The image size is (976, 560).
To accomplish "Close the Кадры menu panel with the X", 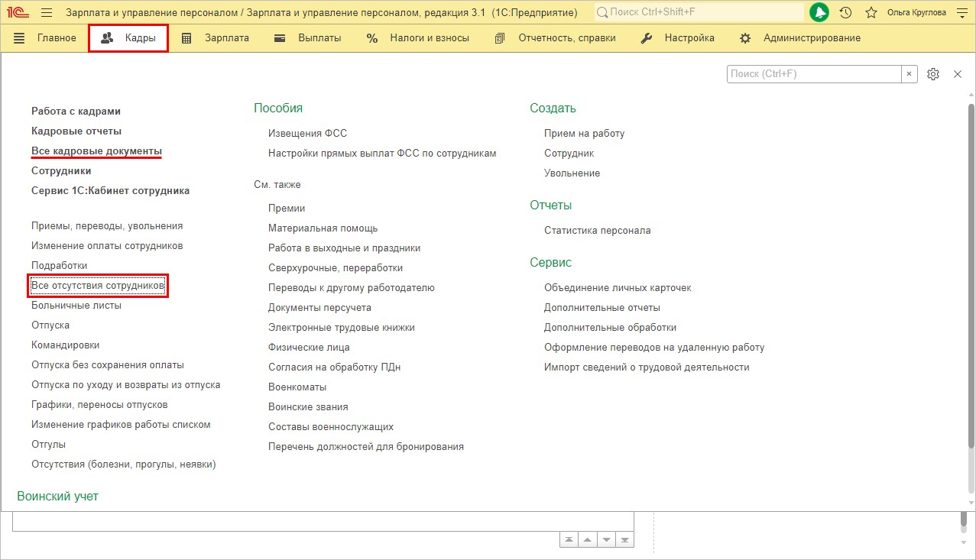I will tap(958, 74).
